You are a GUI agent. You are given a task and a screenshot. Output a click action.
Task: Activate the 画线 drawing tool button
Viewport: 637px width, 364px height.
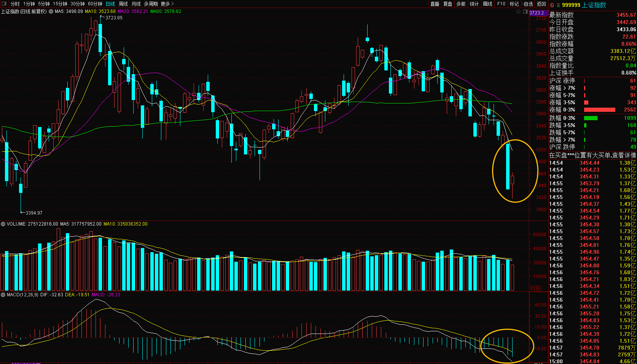tap(487, 4)
